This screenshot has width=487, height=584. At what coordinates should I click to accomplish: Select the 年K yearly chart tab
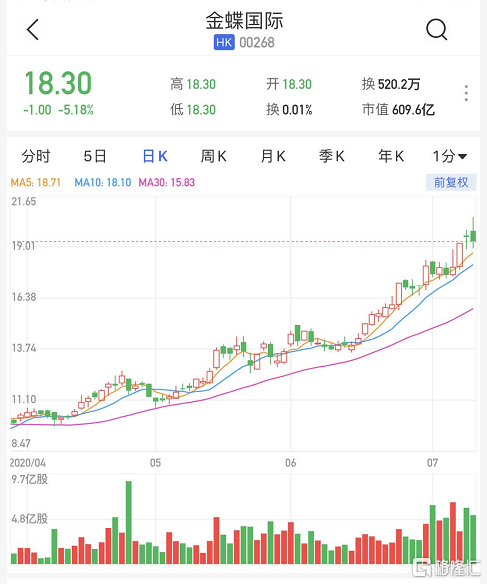(x=391, y=156)
